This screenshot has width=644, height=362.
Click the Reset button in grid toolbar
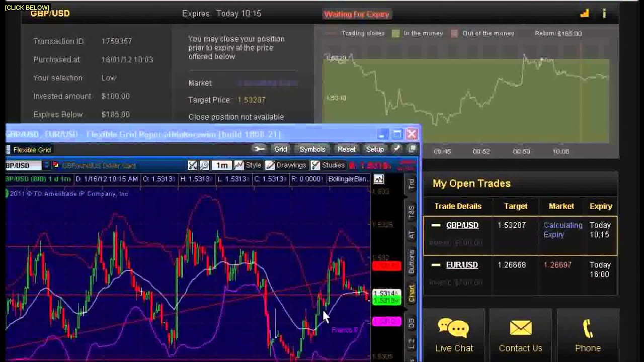click(x=346, y=149)
